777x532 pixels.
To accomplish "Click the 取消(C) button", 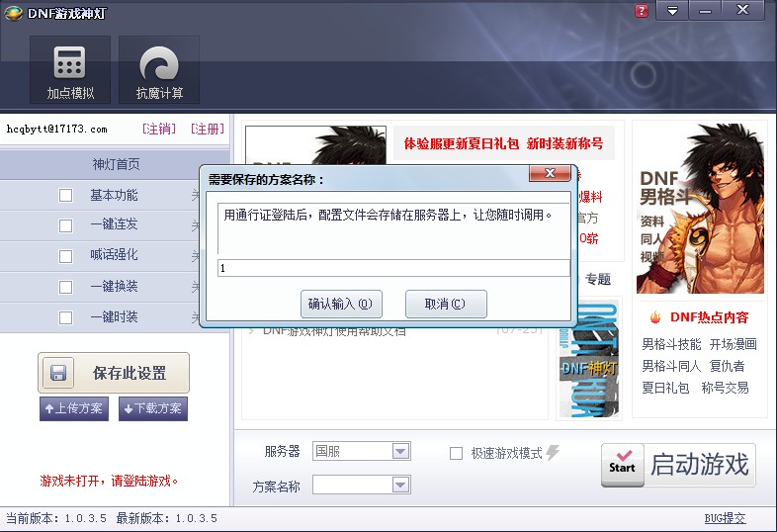I will click(x=446, y=304).
